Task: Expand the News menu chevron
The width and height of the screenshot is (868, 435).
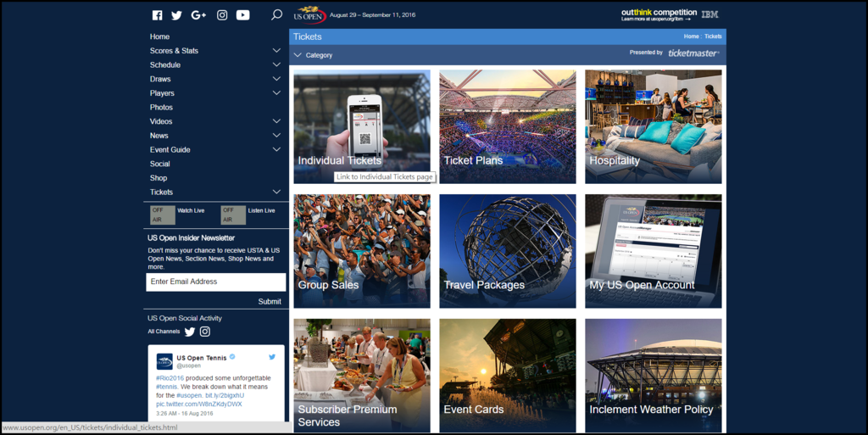Action: pos(276,135)
